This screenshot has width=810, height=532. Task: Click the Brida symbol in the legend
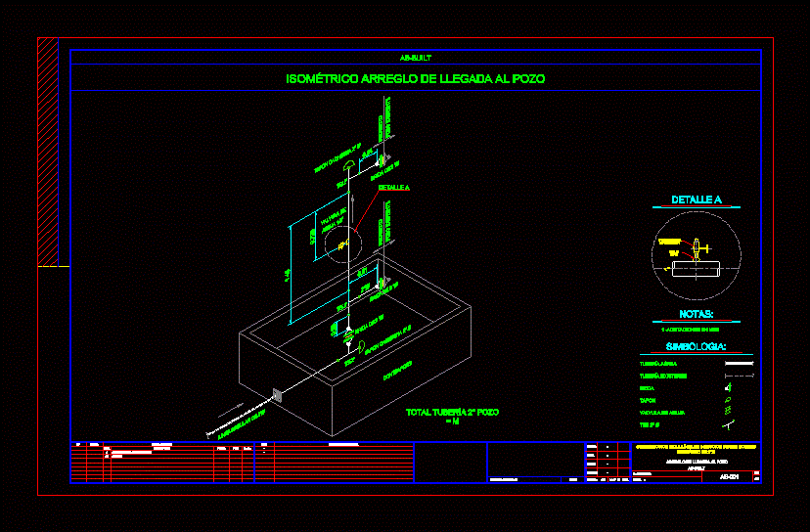pos(727,387)
